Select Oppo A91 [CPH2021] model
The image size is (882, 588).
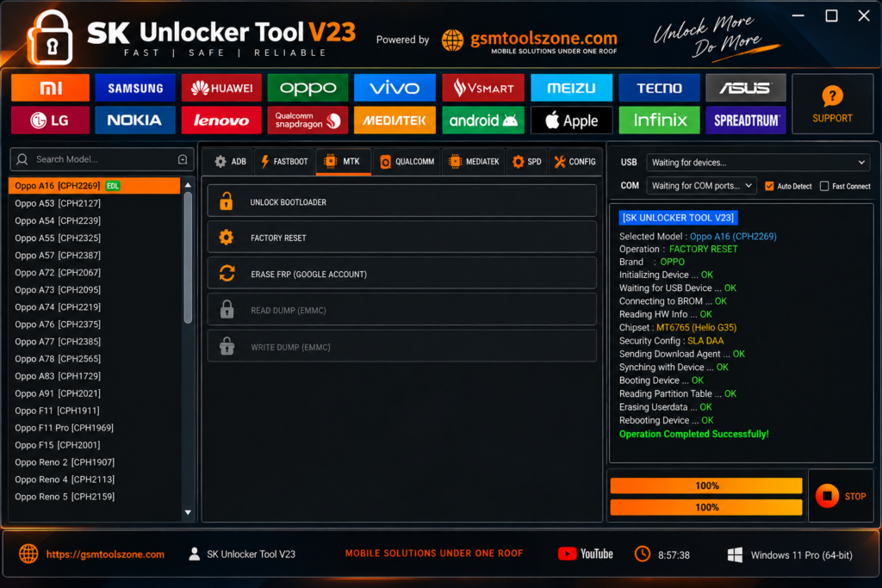point(95,393)
